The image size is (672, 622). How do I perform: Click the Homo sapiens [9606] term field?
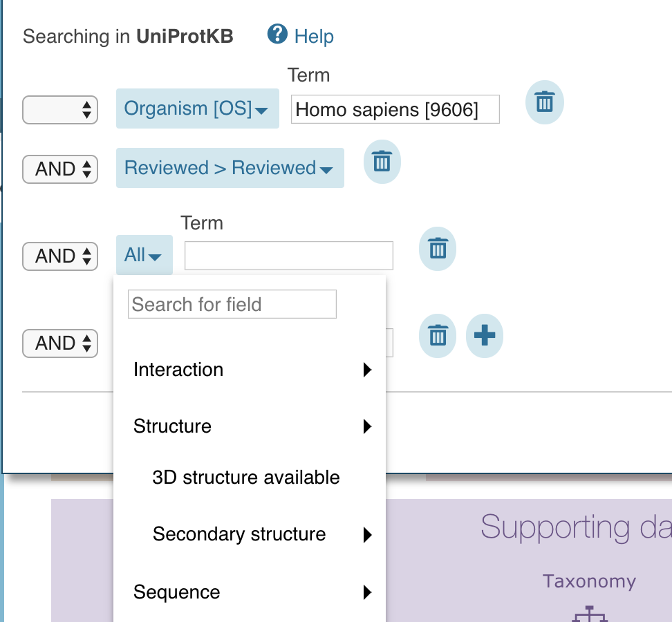pyautogui.click(x=395, y=109)
